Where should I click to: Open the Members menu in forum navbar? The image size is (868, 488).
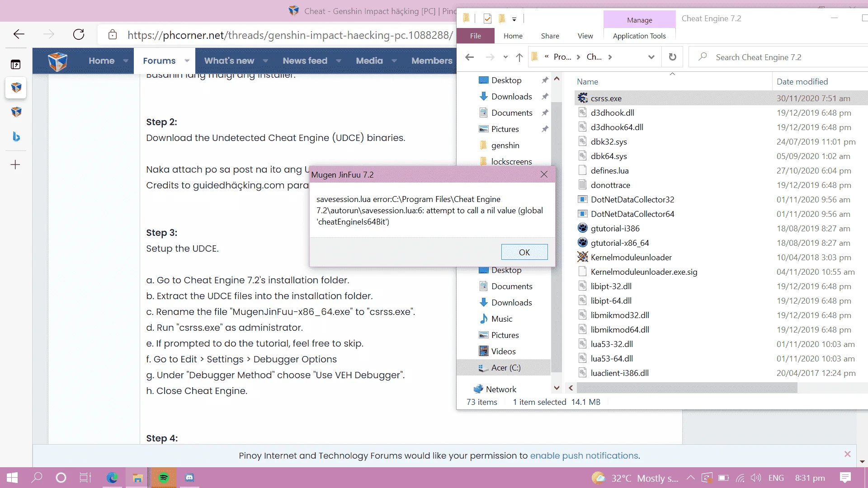coord(432,61)
